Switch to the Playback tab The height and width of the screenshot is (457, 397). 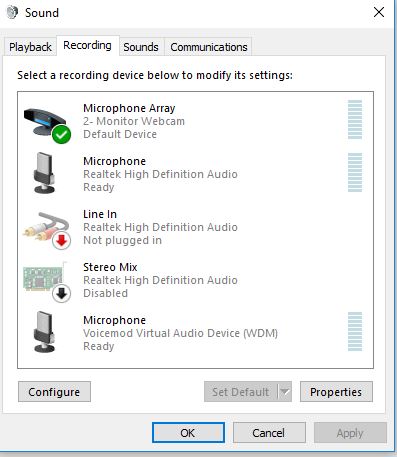[x=30, y=47]
